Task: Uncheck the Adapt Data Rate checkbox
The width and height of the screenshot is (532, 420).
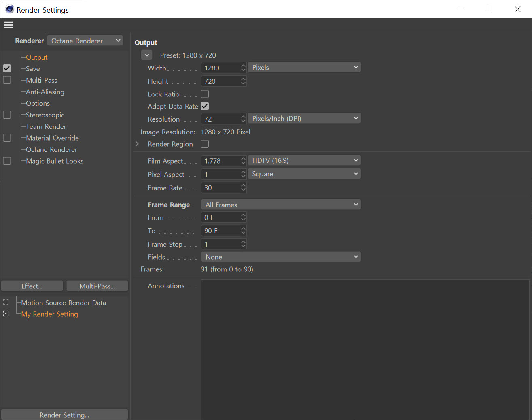Action: coord(205,106)
